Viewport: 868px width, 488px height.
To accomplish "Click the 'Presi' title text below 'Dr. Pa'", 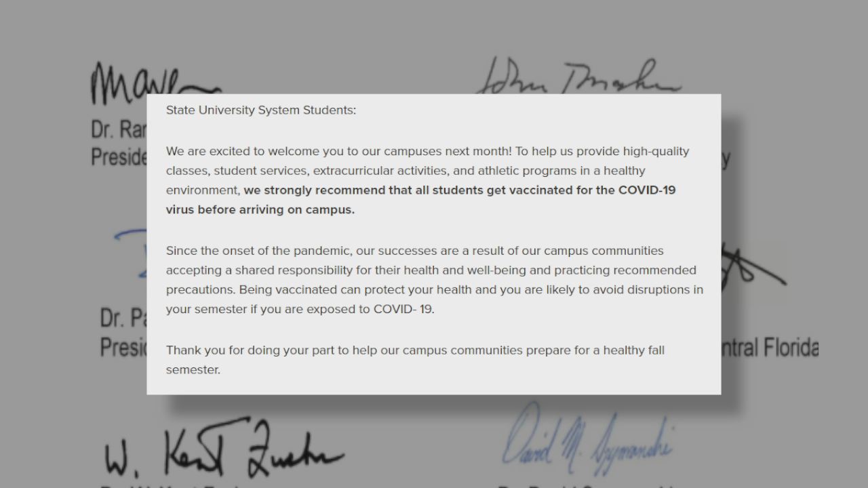I will 123,347.
